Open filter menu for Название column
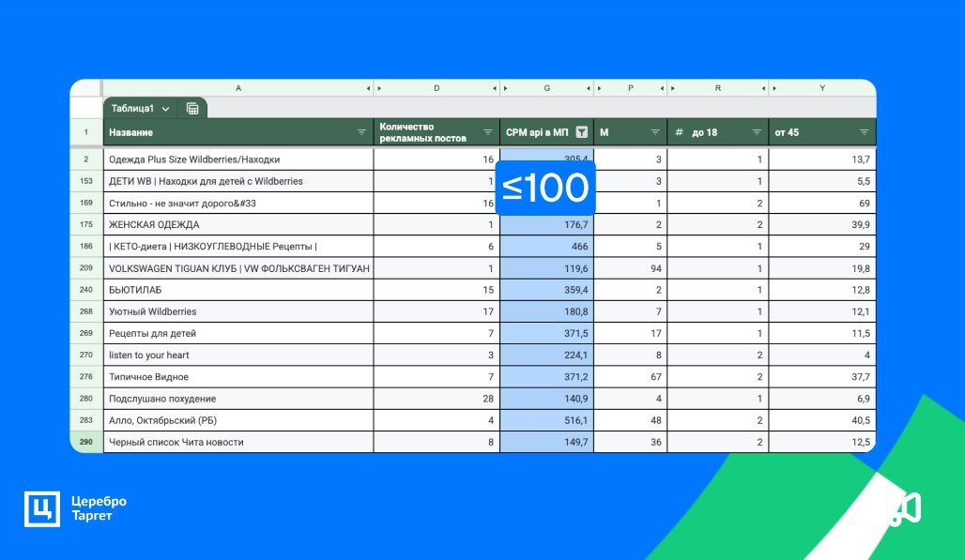This screenshot has height=560, width=965. 362,132
